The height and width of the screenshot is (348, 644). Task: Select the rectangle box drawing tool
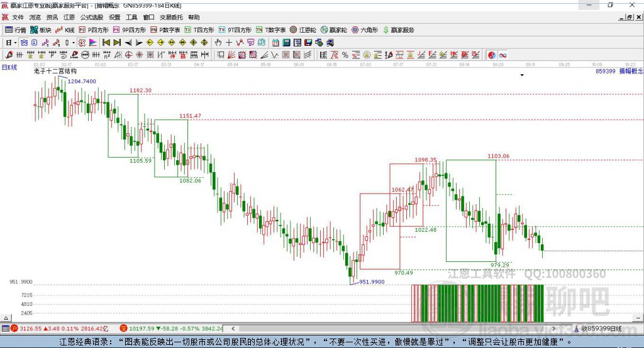coord(220,55)
